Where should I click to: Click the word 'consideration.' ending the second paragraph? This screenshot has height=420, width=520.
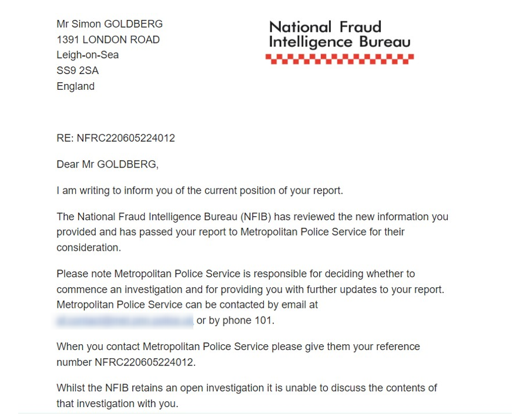[89, 247]
